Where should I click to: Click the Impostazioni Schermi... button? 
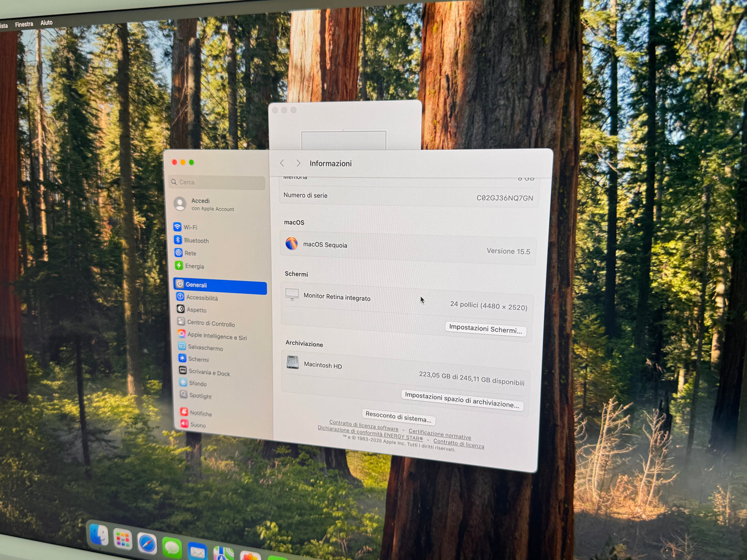click(486, 329)
